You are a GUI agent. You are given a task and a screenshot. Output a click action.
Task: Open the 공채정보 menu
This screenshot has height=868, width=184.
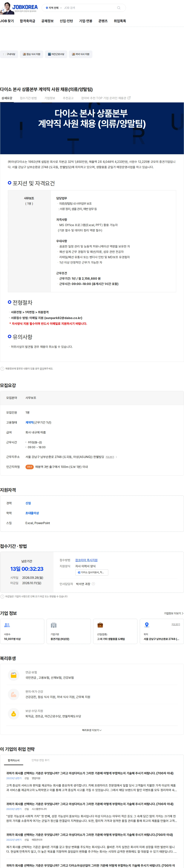[47, 21]
